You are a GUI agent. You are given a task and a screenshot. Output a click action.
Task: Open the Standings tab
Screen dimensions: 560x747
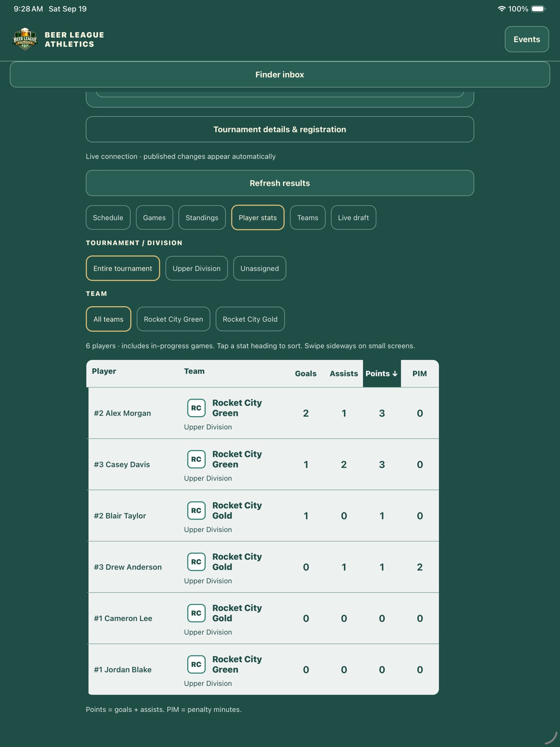point(202,218)
